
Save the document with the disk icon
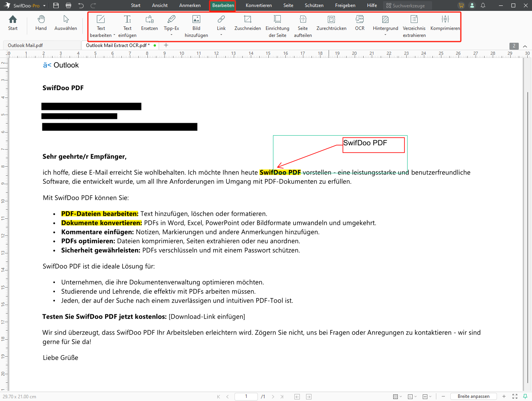point(56,5)
